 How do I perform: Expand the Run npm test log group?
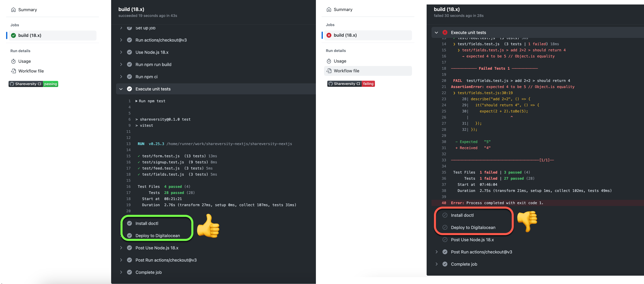tap(137, 101)
